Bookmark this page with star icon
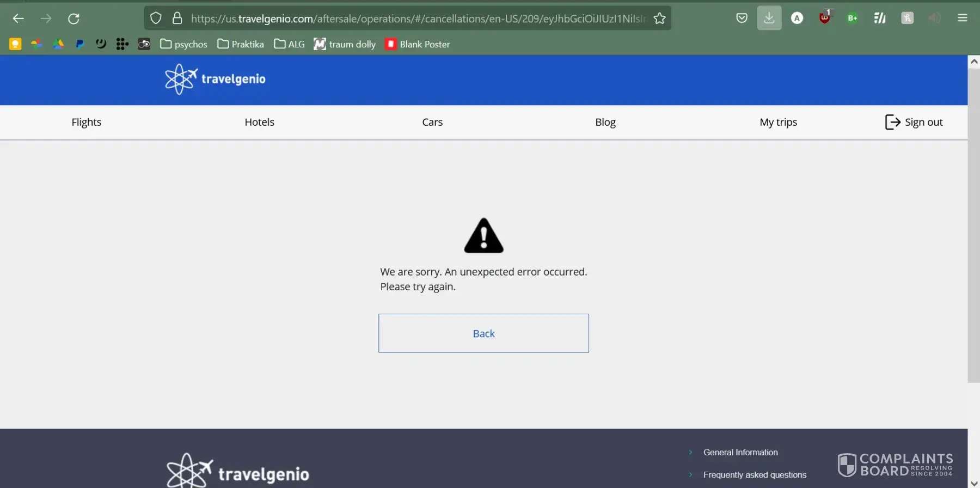980x488 pixels. coord(659,19)
